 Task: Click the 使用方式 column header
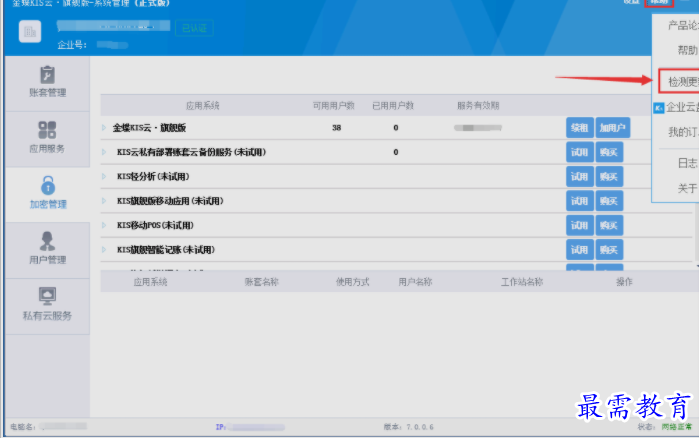click(352, 282)
